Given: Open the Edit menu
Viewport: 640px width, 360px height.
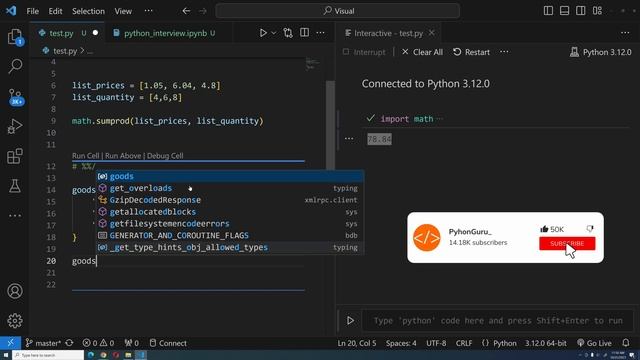Looking at the screenshot, I should pyautogui.click(x=56, y=11).
